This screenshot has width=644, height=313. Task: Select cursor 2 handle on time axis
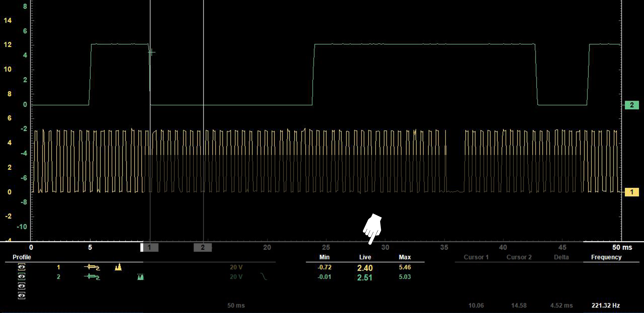(203, 247)
